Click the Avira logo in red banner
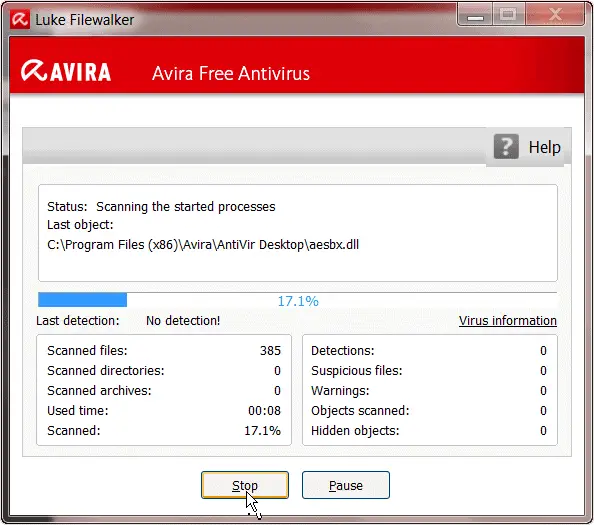The image size is (594, 525). pyautogui.click(x=66, y=71)
